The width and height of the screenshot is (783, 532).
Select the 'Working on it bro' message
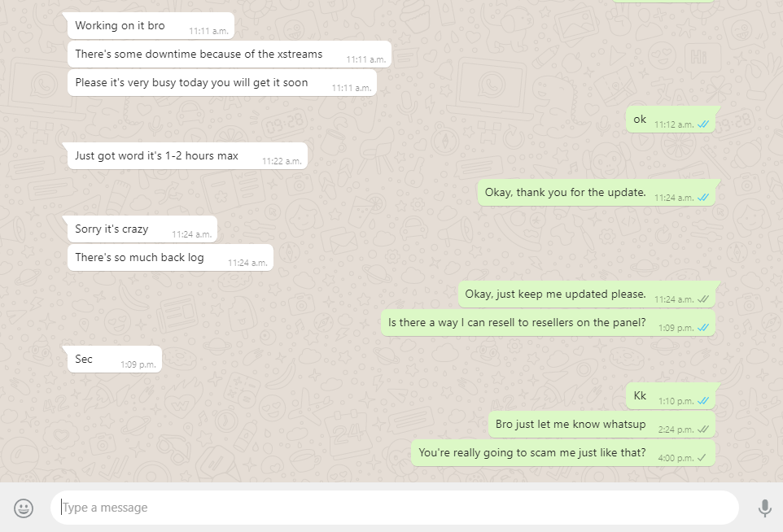(151, 26)
